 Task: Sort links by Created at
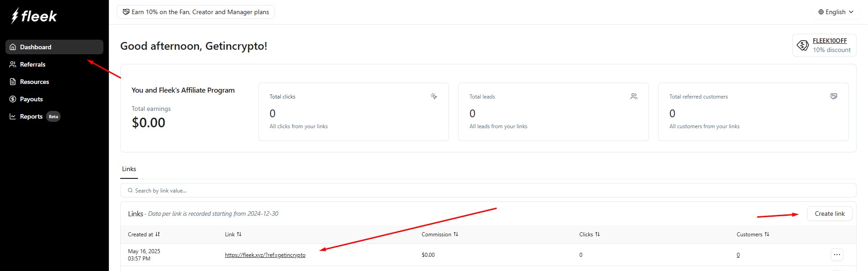click(144, 235)
